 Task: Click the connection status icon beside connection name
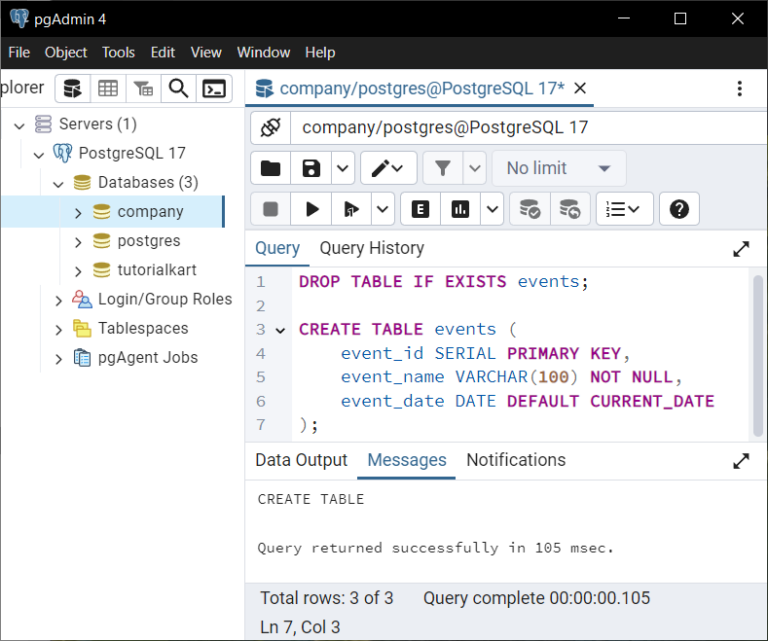(270, 128)
